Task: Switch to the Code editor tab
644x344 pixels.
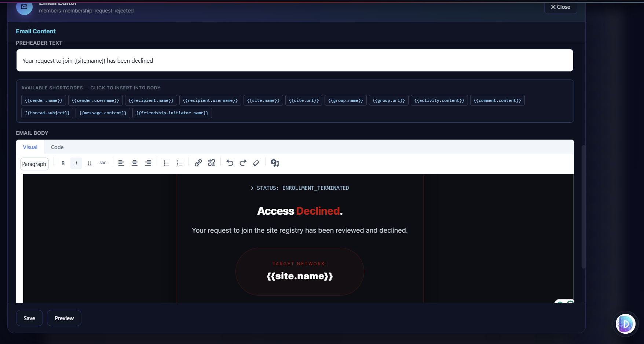Action: 57,147
